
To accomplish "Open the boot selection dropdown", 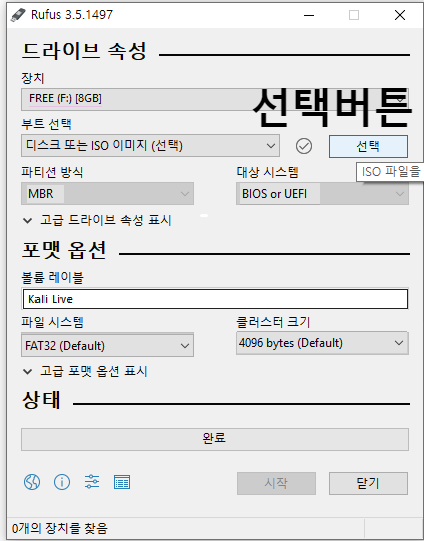I will click(x=150, y=146).
